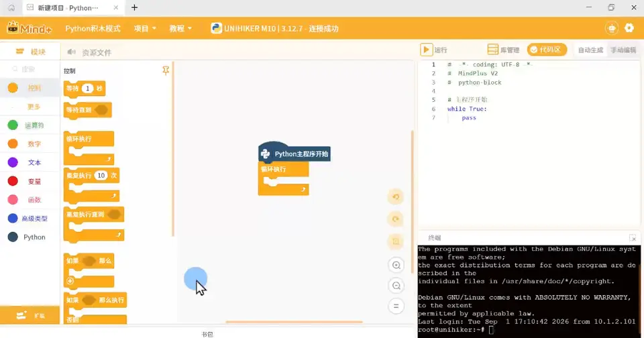Viewport: 644px width, 338px height.
Task: Switch the code mode to 手动编辑
Action: 623,50
